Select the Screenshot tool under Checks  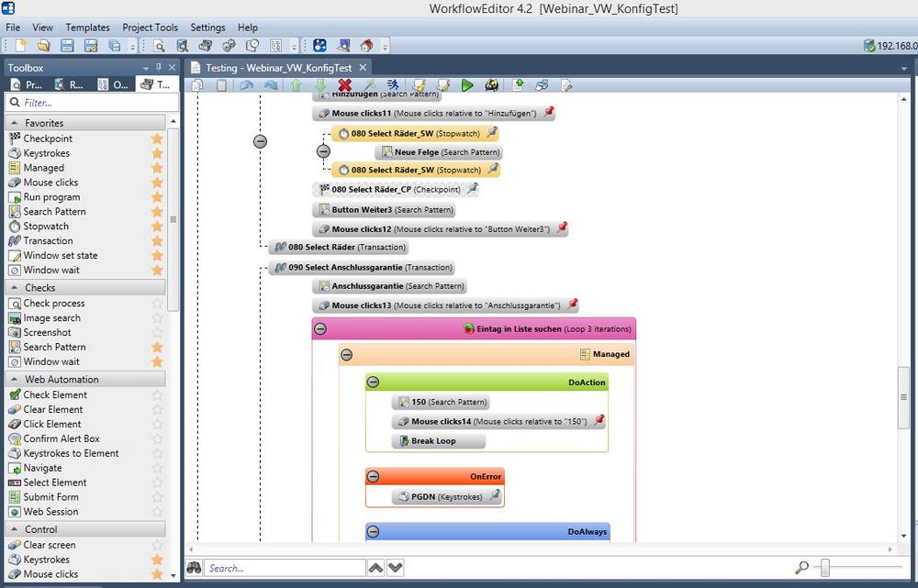[47, 333]
